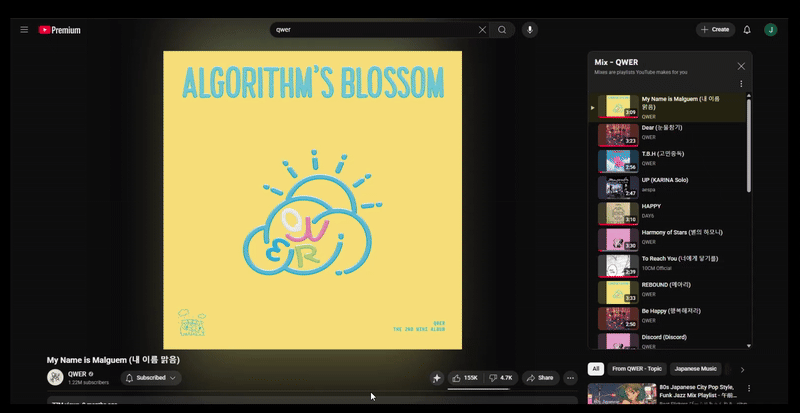Screen dimensions: 800x413
Task: Open the 80s Japanese City Pop video title
Action: tap(700, 391)
